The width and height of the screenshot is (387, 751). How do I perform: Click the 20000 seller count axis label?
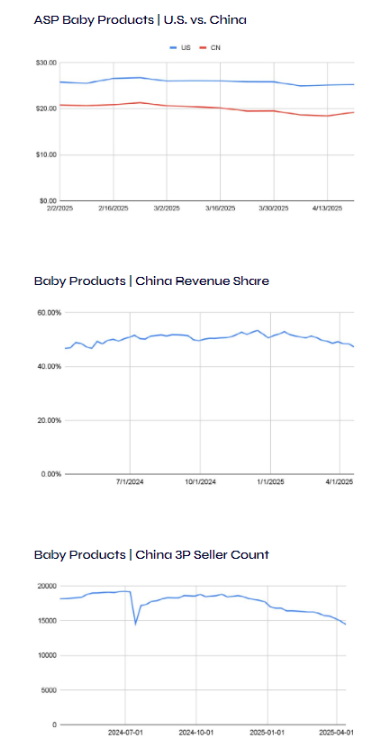pos(48,586)
